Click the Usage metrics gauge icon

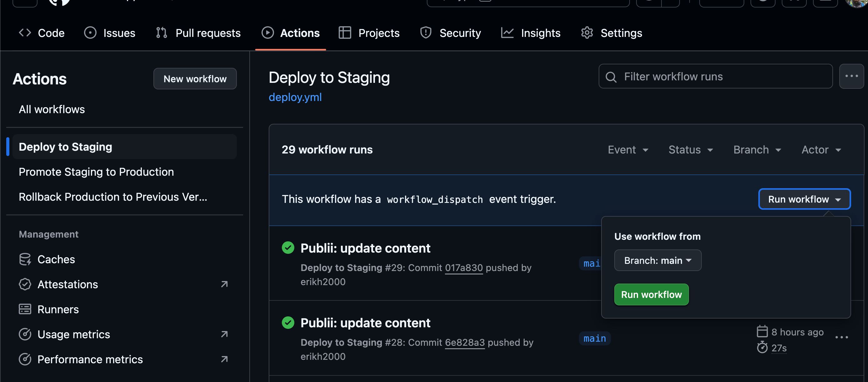tap(25, 334)
